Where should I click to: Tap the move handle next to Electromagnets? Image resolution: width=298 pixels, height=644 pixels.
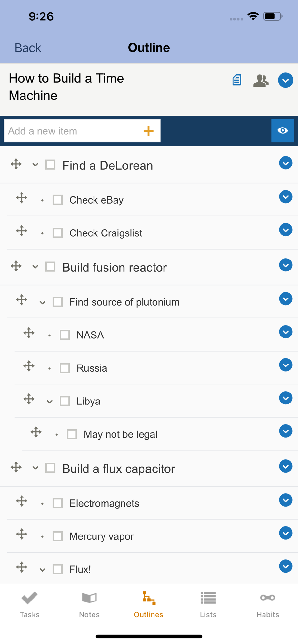pos(22,501)
